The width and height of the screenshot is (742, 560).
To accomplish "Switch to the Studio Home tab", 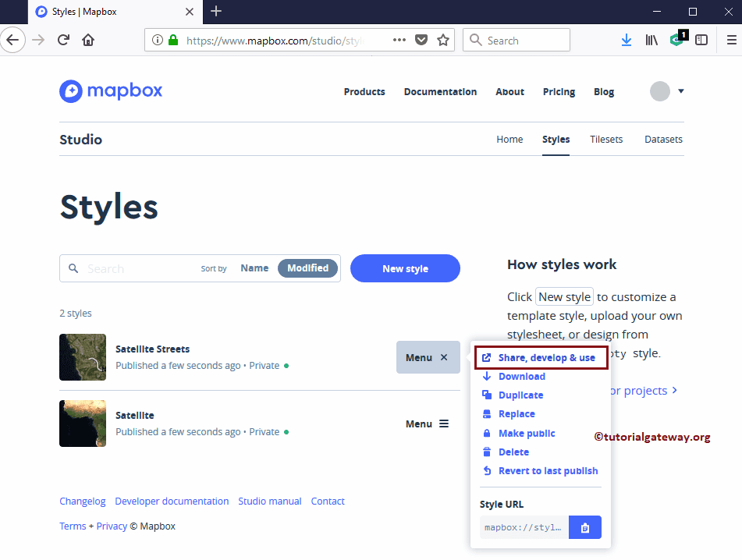I will pyautogui.click(x=509, y=140).
